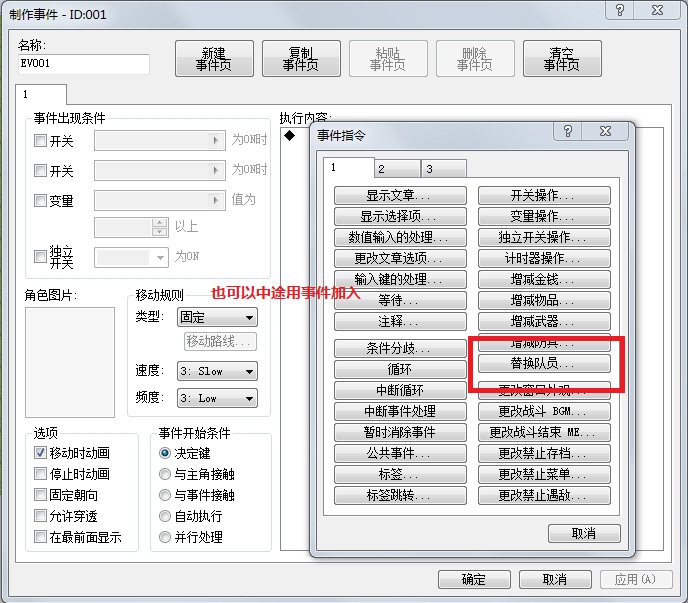
Task: Click the 清空事件页 button
Action: pyautogui.click(x=562, y=59)
